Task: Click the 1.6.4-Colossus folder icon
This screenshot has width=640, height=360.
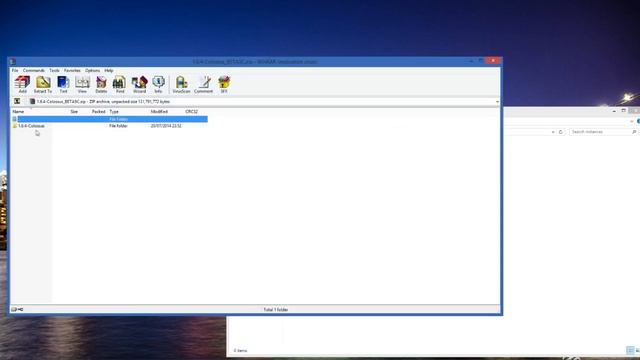Action: pyautogui.click(x=15, y=126)
